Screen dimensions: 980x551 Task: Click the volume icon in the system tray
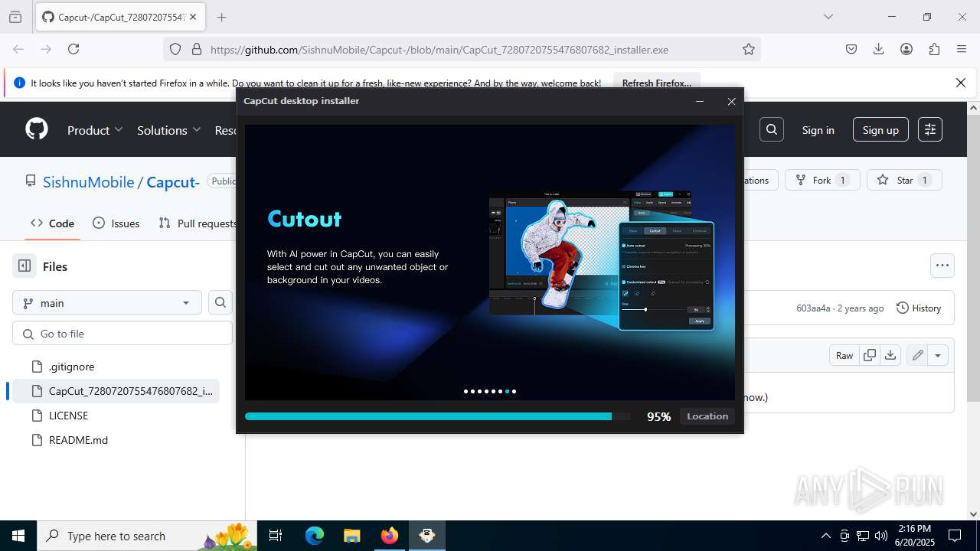(x=881, y=536)
